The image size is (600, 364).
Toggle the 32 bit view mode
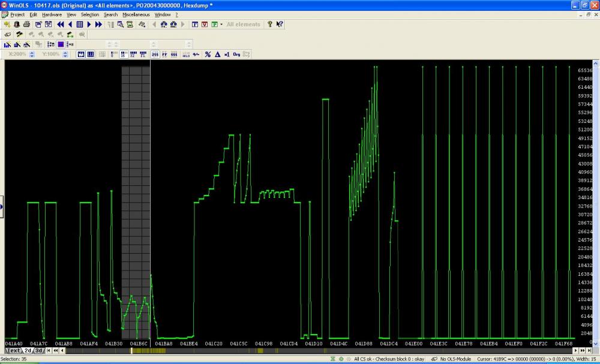[x=133, y=54]
